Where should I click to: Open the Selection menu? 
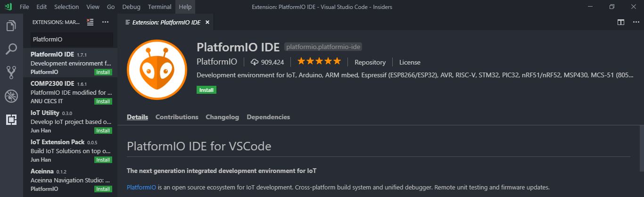pyautogui.click(x=66, y=7)
